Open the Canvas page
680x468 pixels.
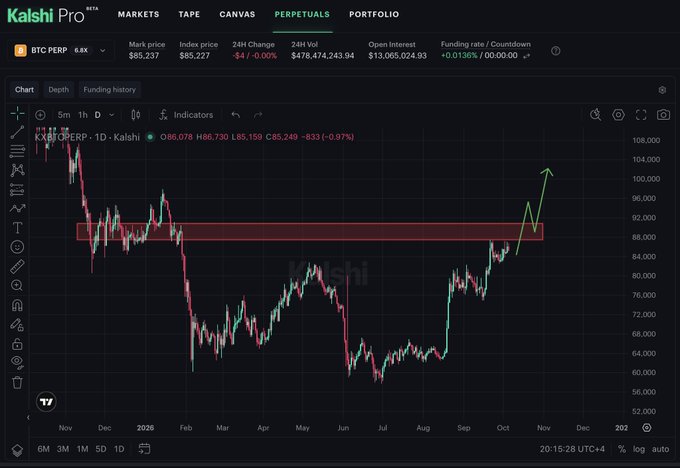(237, 14)
